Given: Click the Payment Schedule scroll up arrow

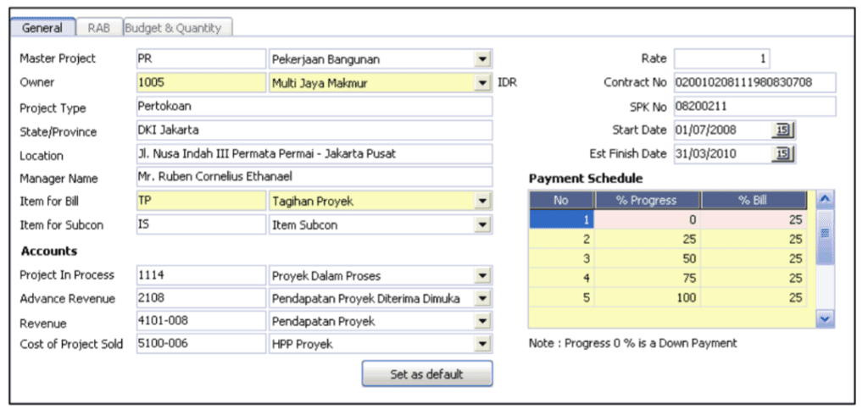Looking at the screenshot, I should 826,199.
